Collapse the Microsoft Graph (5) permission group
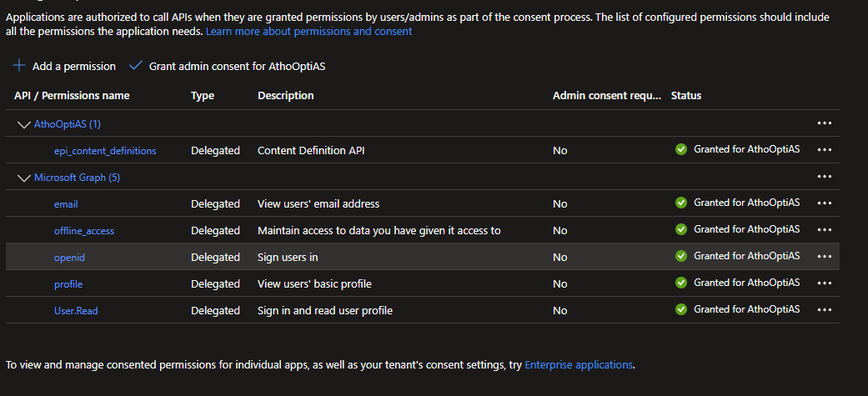Image resolution: width=868 pixels, height=396 pixels. [x=24, y=178]
